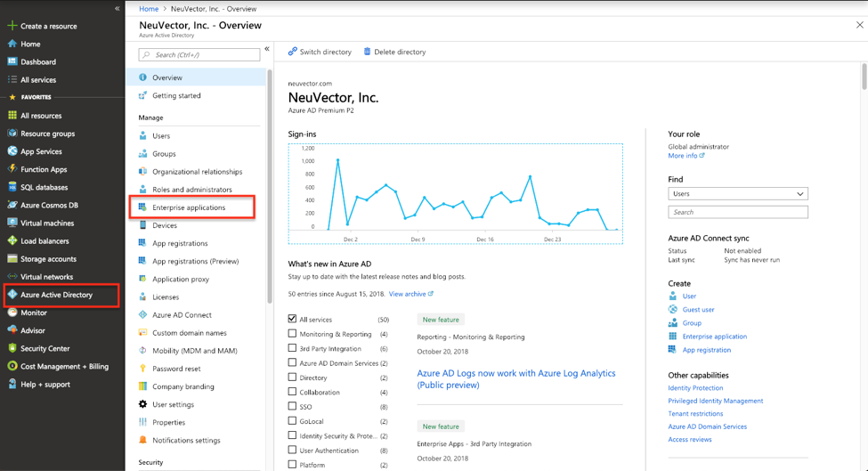Open the Dashboard icon in left navigation
Screen dimensions: 868x471
[12, 61]
